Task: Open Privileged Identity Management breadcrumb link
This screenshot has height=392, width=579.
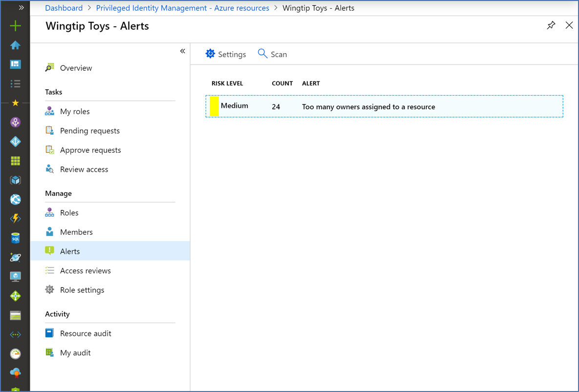Action: (x=182, y=8)
